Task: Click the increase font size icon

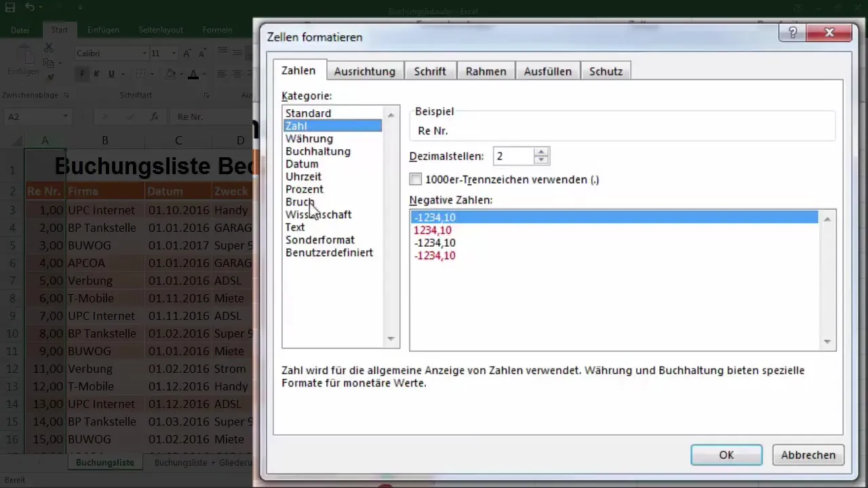Action: point(186,54)
